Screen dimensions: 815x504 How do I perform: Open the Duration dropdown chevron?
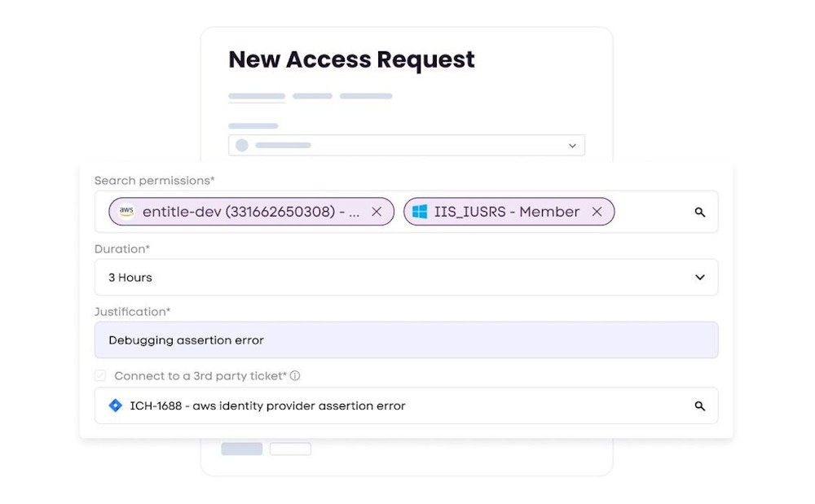(699, 278)
